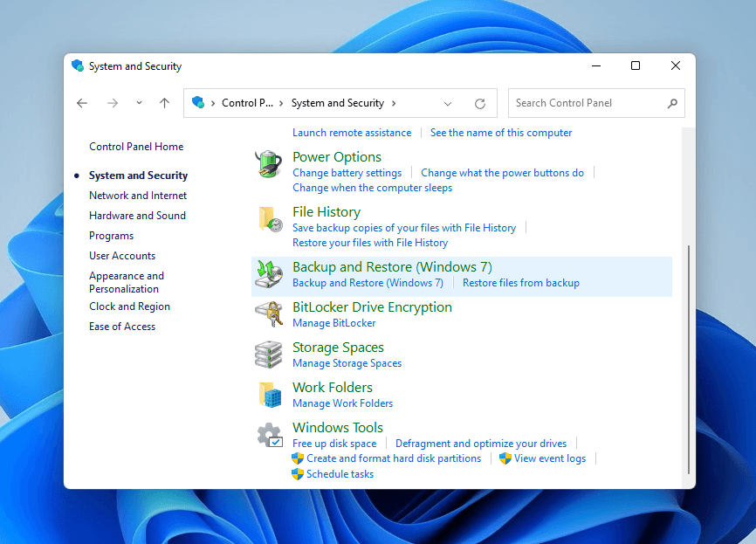Open File History heading
Image resolution: width=756 pixels, height=544 pixels.
click(326, 211)
